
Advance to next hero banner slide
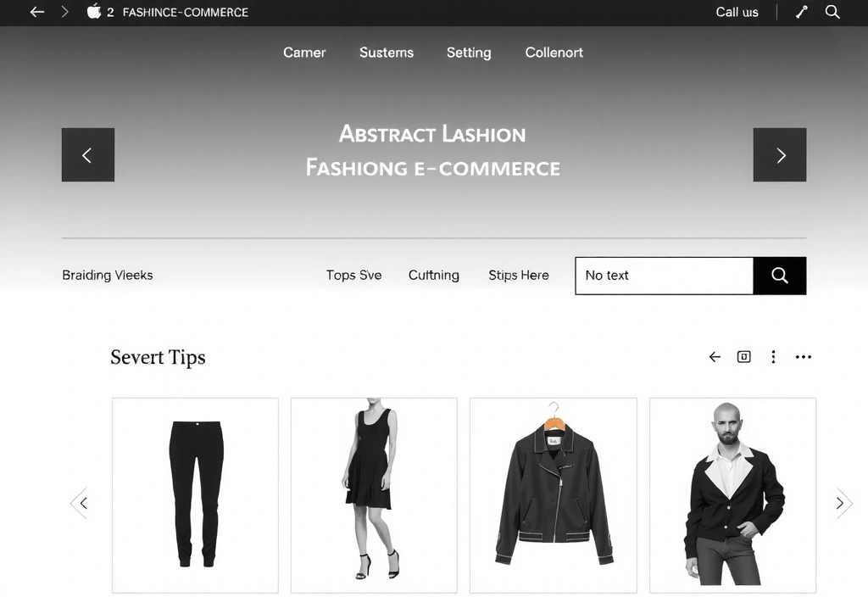(x=780, y=155)
